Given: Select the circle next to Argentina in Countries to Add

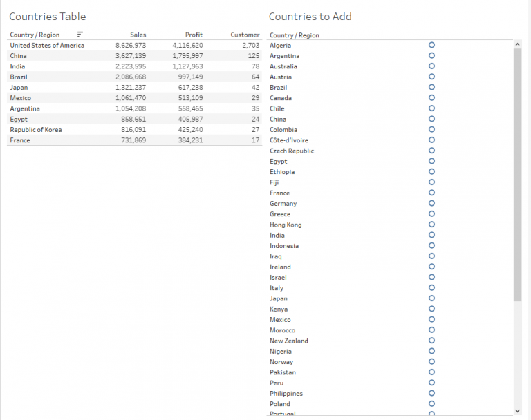Looking at the screenshot, I should pyautogui.click(x=431, y=55).
